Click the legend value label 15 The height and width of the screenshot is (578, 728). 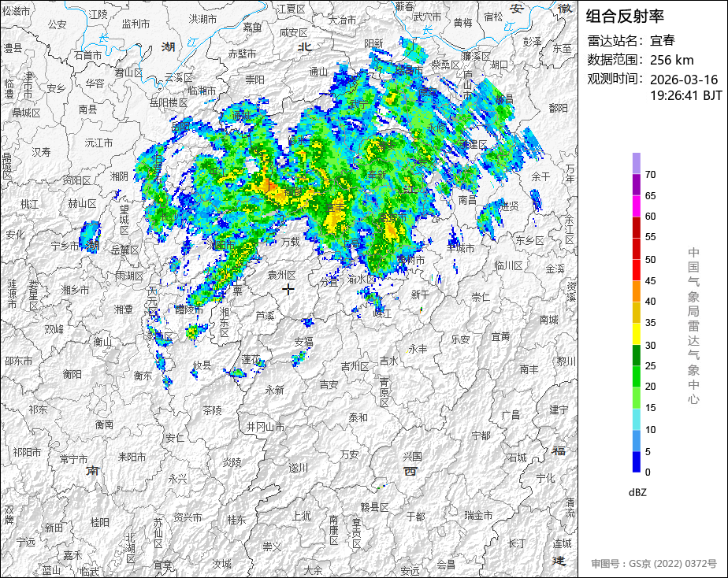(651, 408)
